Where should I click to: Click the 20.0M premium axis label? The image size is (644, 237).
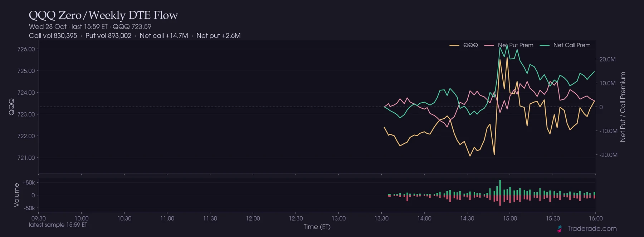(x=608, y=59)
